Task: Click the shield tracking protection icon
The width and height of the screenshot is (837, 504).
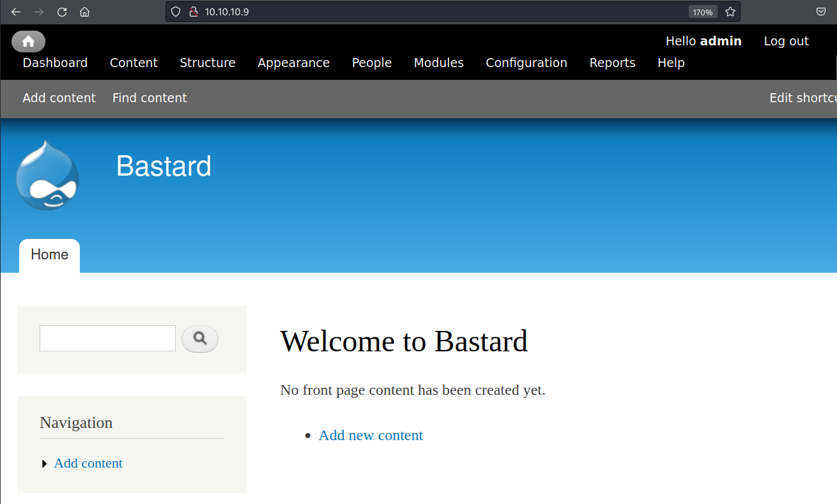Action: click(176, 11)
